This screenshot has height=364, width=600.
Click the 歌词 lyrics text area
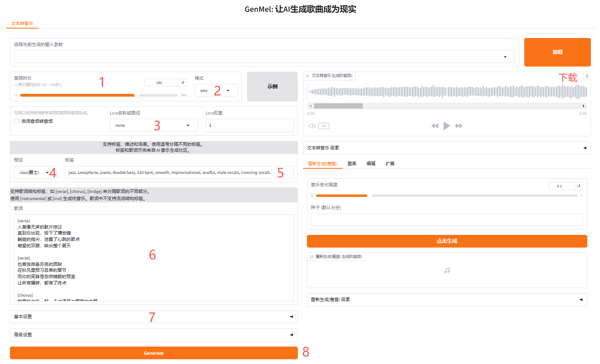click(154, 258)
